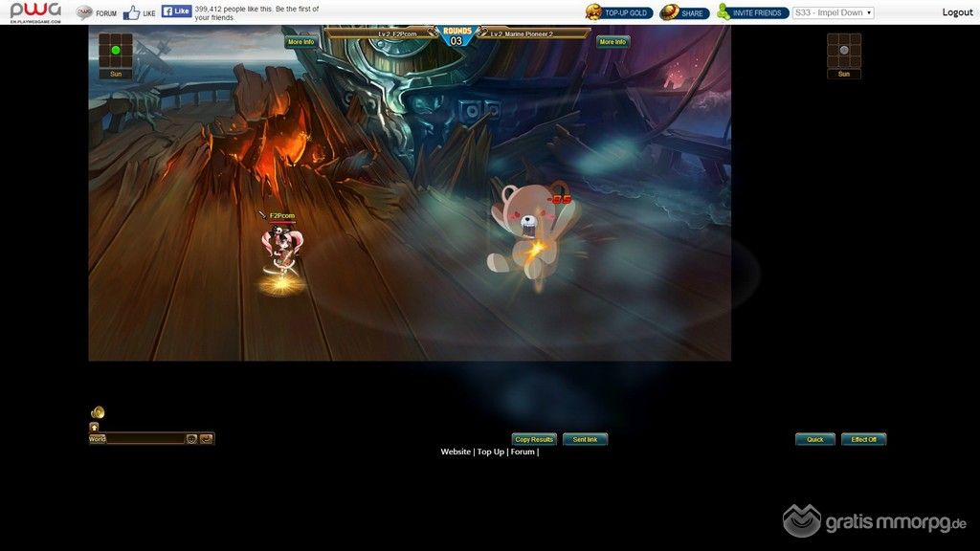The image size is (980, 551).
Task: Click the thumbs-up Like icon
Action: [131, 12]
